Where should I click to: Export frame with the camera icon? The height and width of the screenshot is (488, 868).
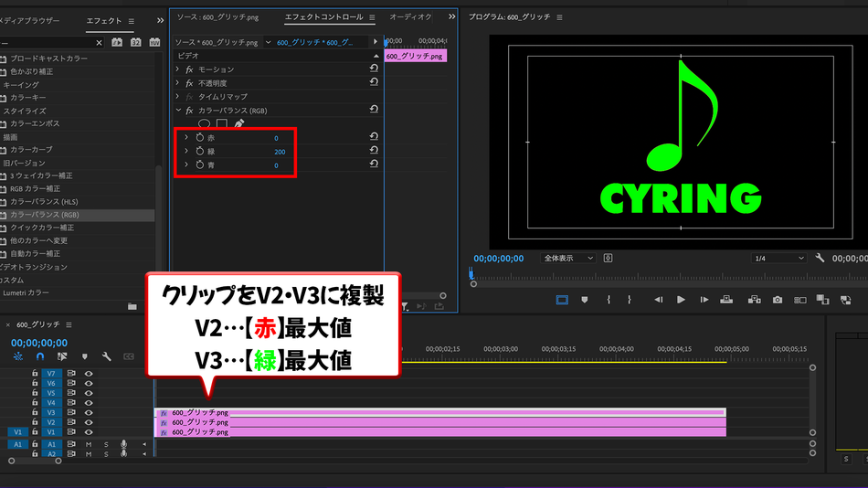pos(778,300)
